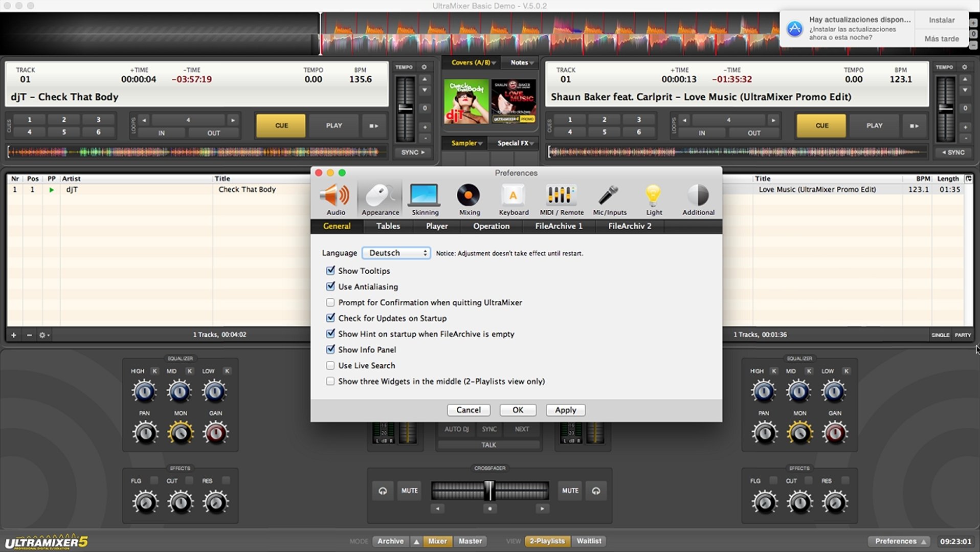The height and width of the screenshot is (552, 980).
Task: Open the Additional preferences section
Action: [x=698, y=200]
